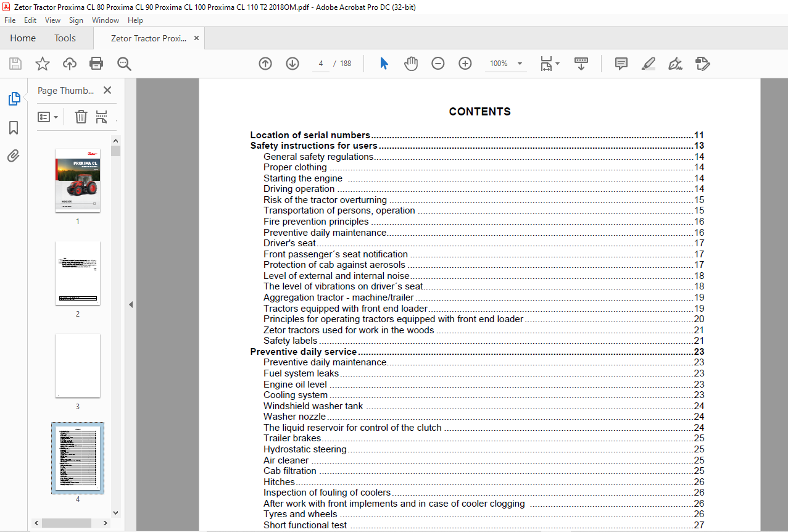The height and width of the screenshot is (532, 788).
Task: Collapse the navigation pane with the arrow
Action: 130,305
